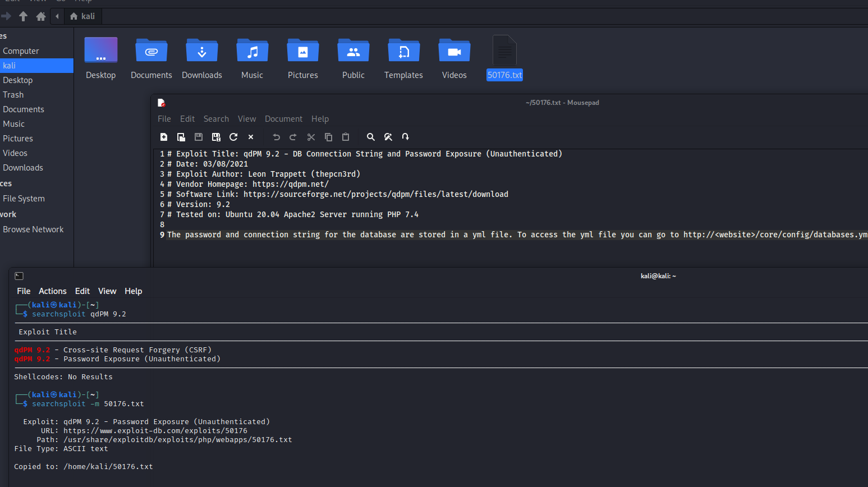Click the Save icon in Mousepad toolbar
The image size is (868, 487).
[x=199, y=137]
